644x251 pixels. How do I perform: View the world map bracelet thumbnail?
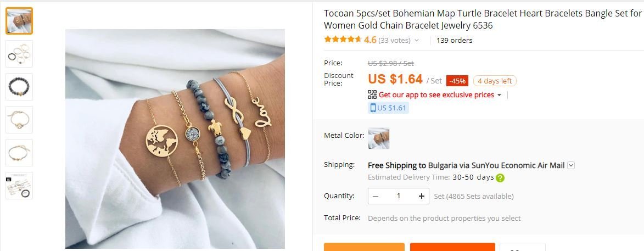[x=19, y=120]
